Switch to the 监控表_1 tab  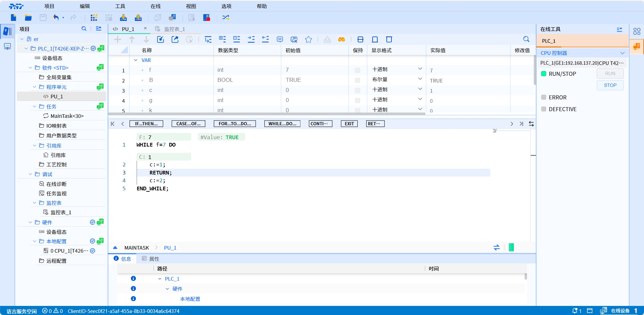174,29
